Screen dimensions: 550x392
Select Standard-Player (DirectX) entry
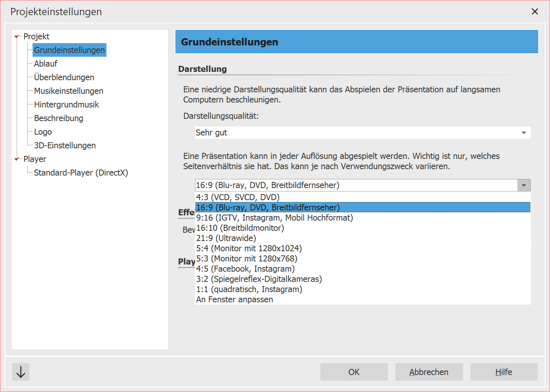(81, 173)
